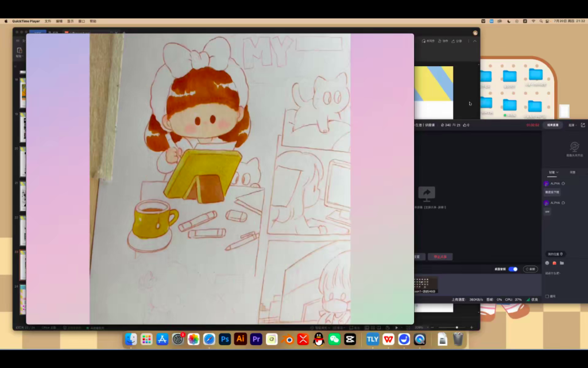
Task: Check the checkbox below the chat input
Action: [x=547, y=296]
